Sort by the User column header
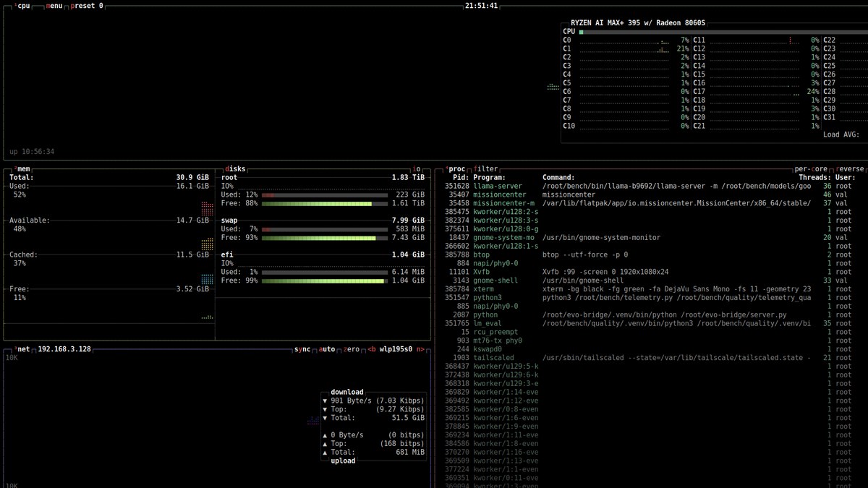 (x=846, y=177)
